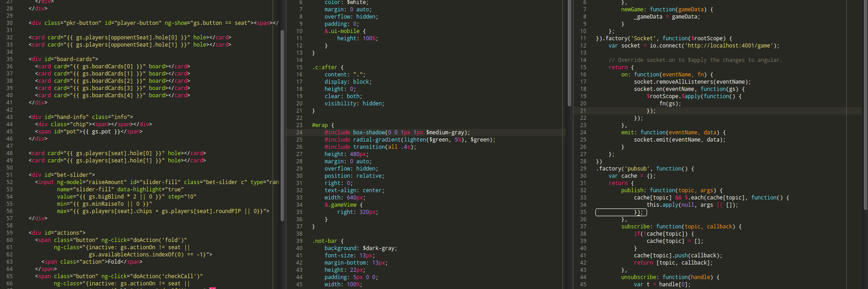Click the background: $dark-gray declaration
The image size is (868, 289).
[361, 248]
